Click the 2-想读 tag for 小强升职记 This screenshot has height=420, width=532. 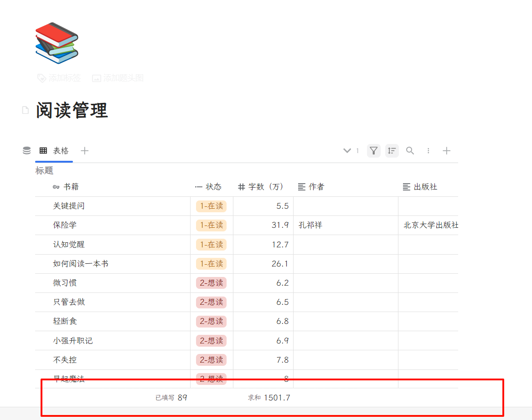pos(212,341)
